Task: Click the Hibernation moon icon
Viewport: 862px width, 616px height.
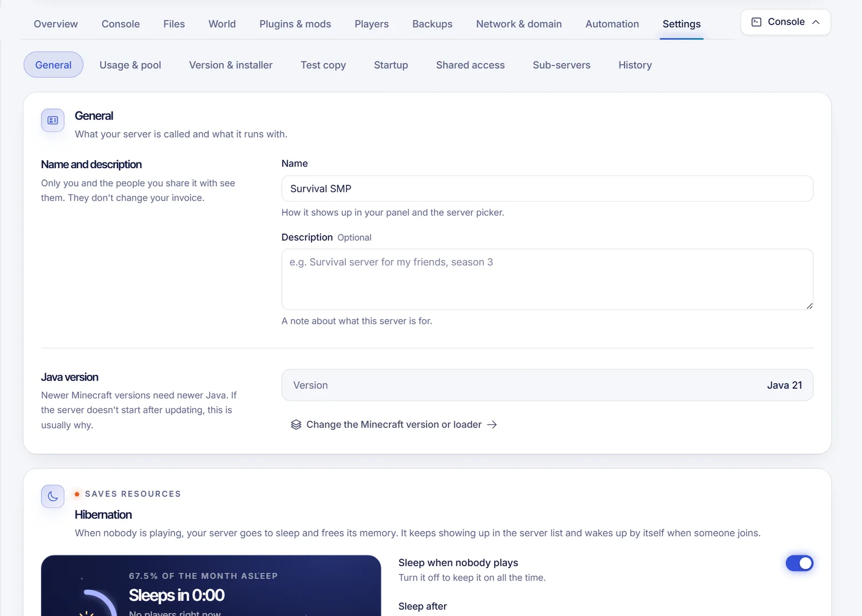Action: pyautogui.click(x=53, y=496)
